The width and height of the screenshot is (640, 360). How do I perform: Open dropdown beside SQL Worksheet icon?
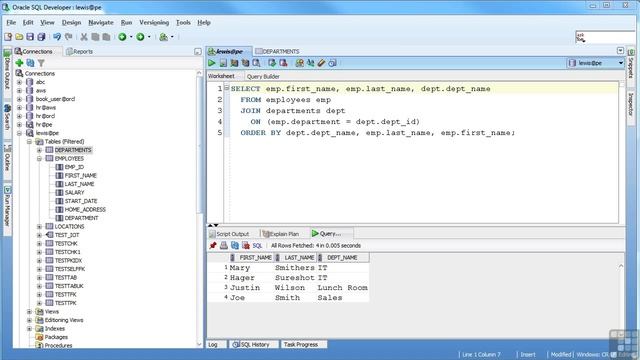coord(172,37)
